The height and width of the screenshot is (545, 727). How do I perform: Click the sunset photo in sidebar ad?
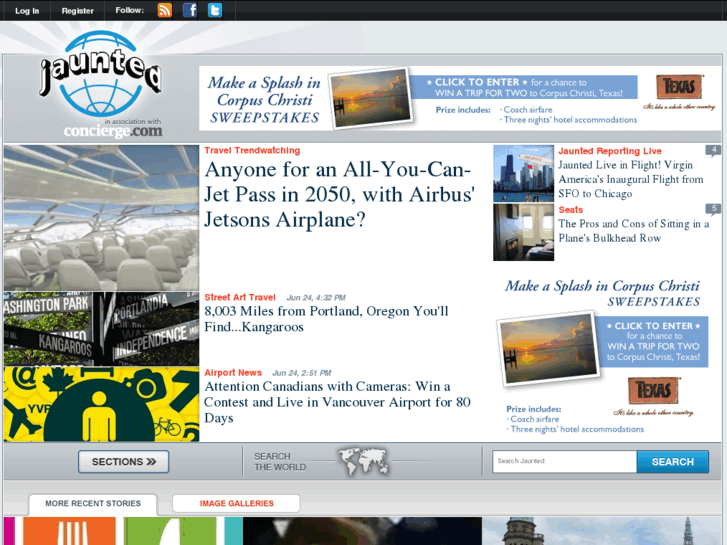[548, 350]
